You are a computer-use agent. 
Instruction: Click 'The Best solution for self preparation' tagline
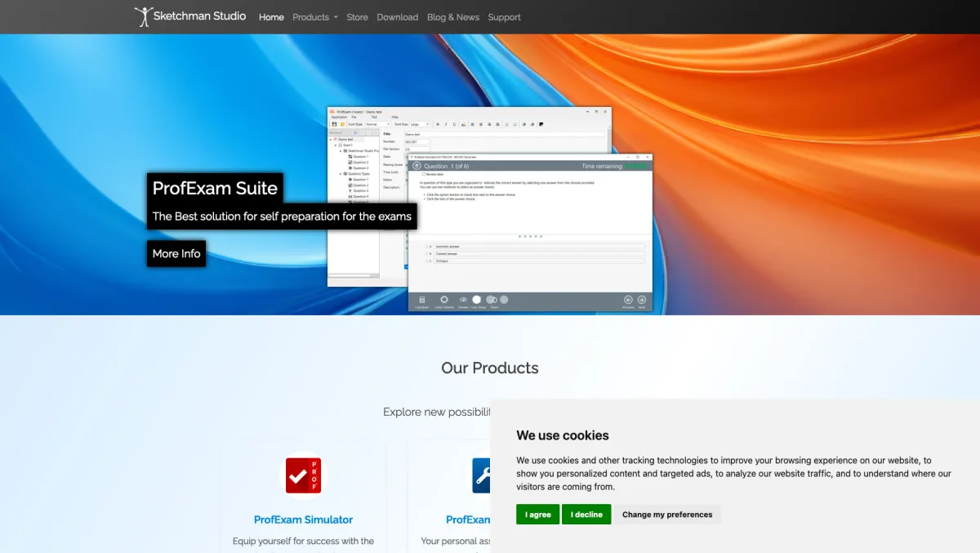283,216
